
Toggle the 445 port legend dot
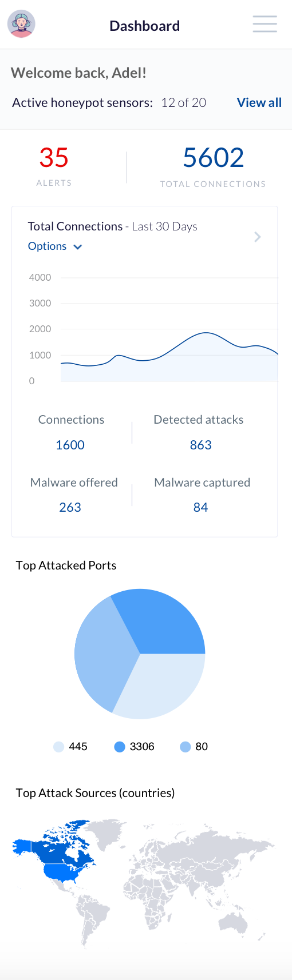(58, 747)
